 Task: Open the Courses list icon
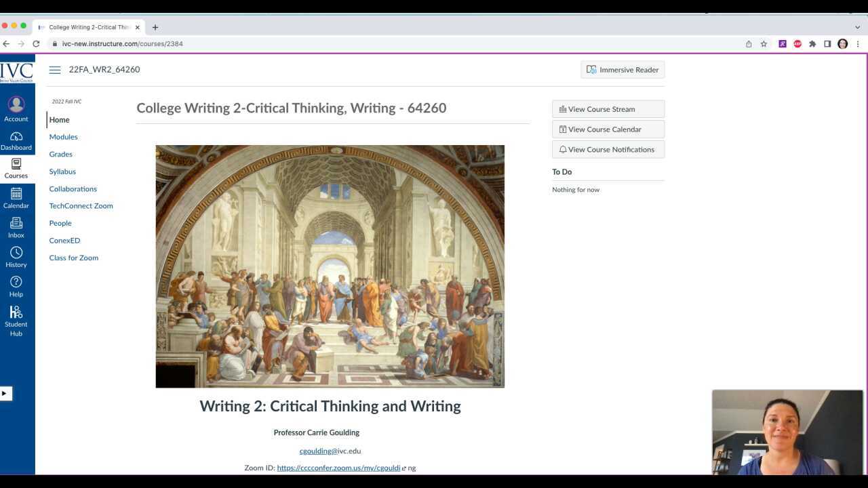[x=16, y=166]
